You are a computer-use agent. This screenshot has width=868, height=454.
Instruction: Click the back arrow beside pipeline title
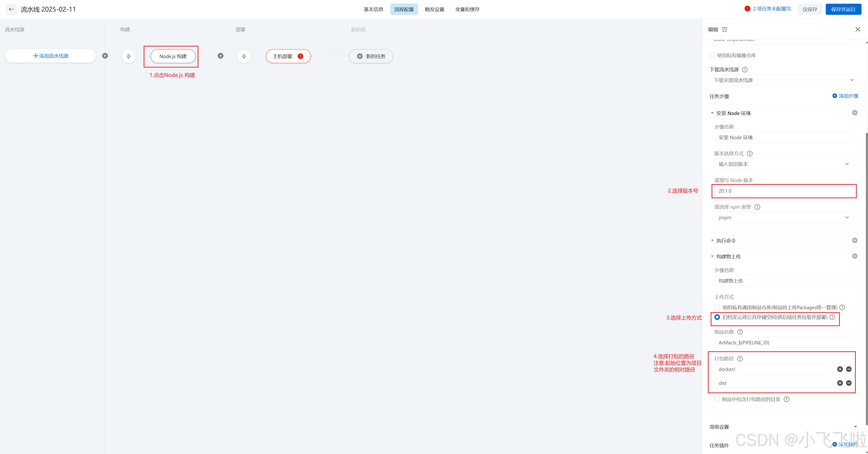click(11, 9)
